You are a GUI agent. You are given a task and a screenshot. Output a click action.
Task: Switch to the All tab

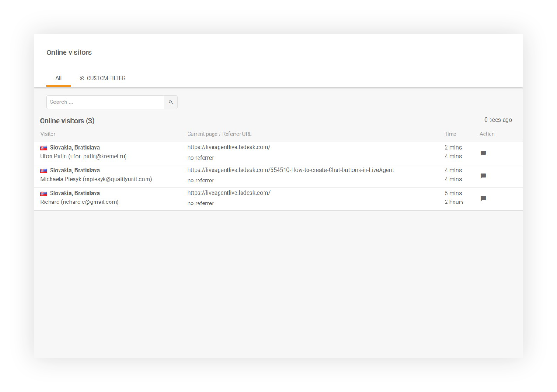(x=59, y=78)
